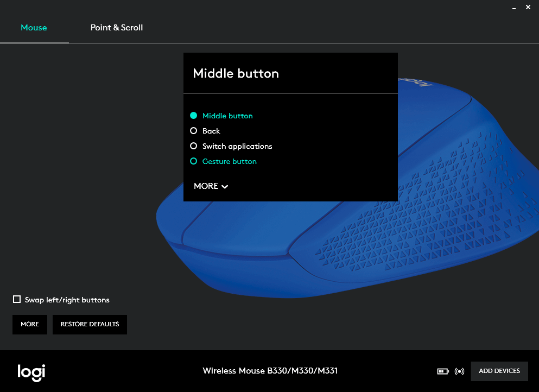This screenshot has height=392, width=539.
Task: Pick the Gesture button radio option
Action: pyautogui.click(x=194, y=161)
